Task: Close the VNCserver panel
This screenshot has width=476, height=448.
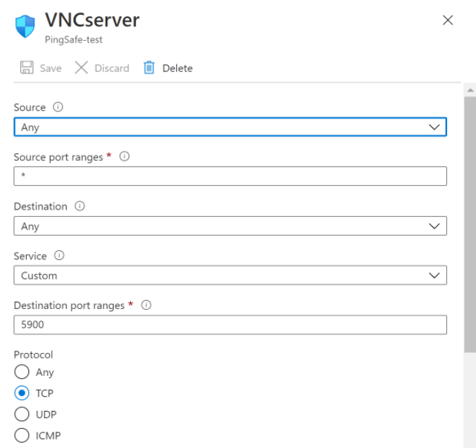Action: pos(448,20)
